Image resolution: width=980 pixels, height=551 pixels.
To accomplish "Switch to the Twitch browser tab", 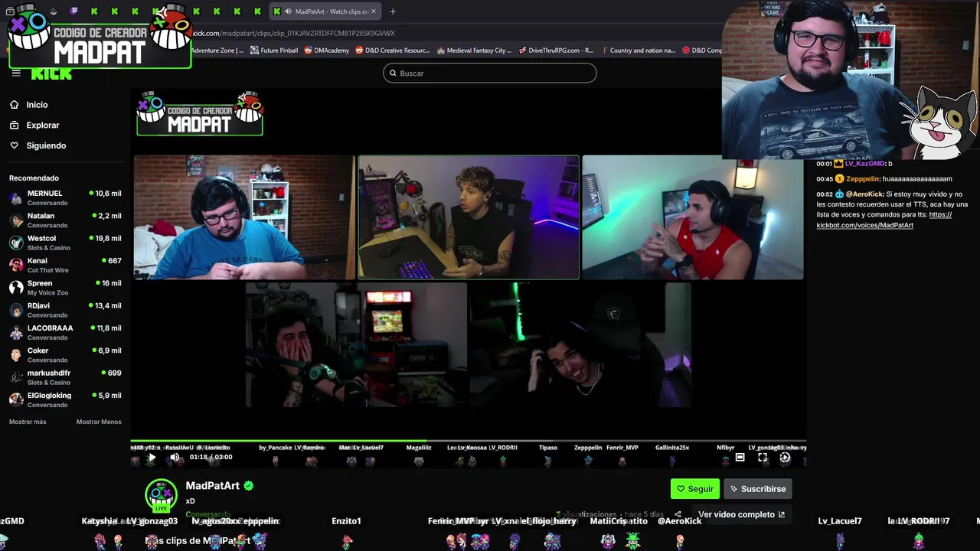I will pyautogui.click(x=73, y=11).
